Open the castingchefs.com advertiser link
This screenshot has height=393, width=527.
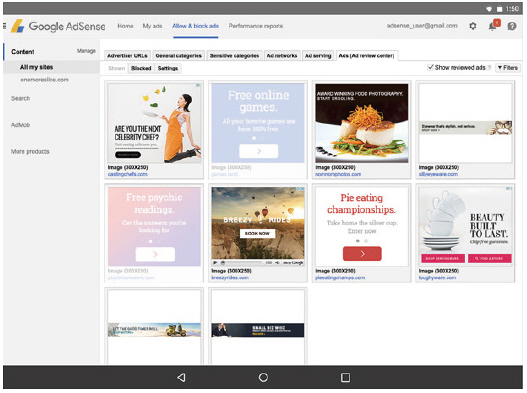pyautogui.click(x=127, y=174)
